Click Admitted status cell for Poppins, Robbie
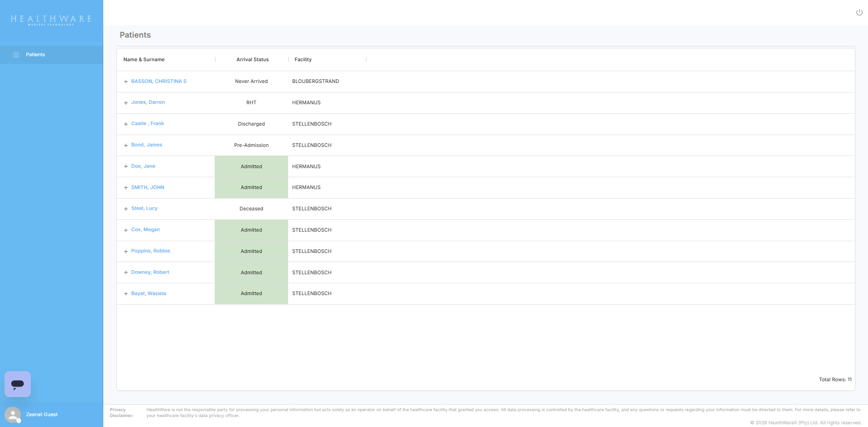The height and width of the screenshot is (427, 868). click(251, 252)
